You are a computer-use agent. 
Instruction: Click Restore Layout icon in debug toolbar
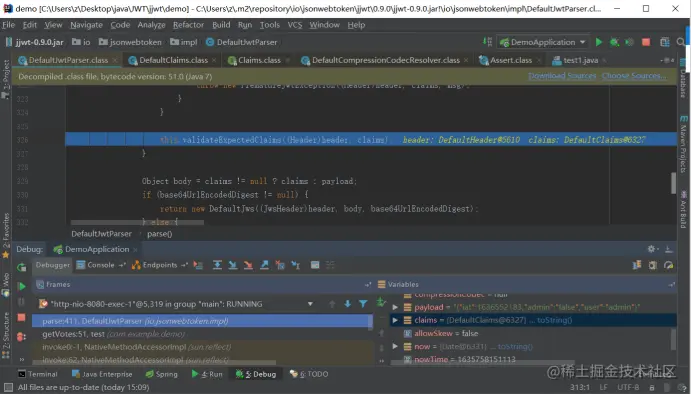pyautogui.click(x=636, y=265)
